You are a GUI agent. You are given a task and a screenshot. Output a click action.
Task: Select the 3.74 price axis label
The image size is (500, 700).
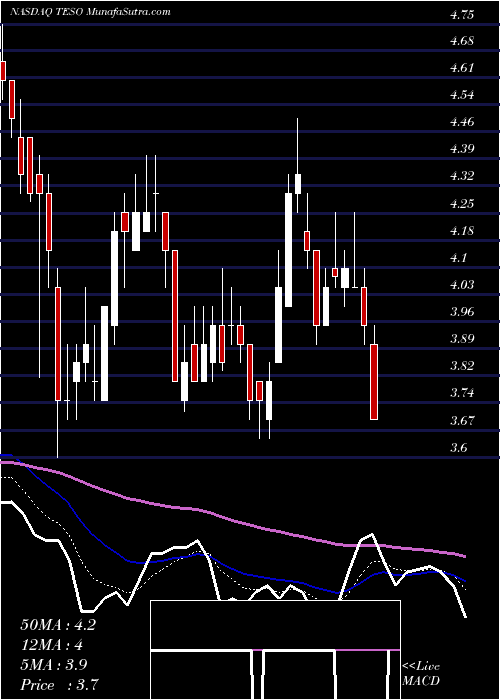[462, 393]
